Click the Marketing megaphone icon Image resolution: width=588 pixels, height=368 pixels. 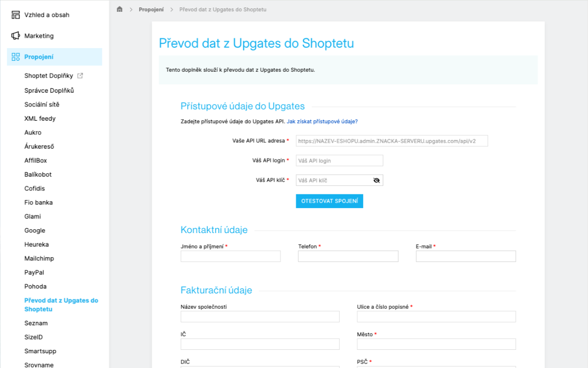[x=16, y=36]
